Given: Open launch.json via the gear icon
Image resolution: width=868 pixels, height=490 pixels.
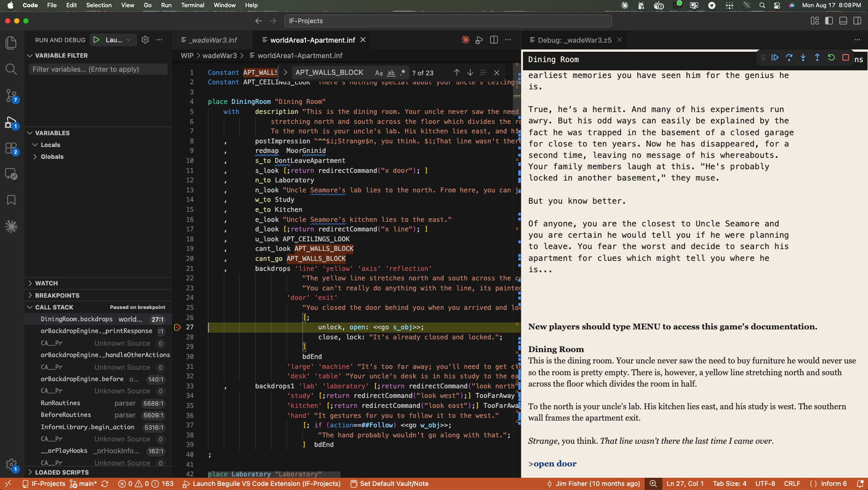Looking at the screenshot, I should click(x=145, y=40).
